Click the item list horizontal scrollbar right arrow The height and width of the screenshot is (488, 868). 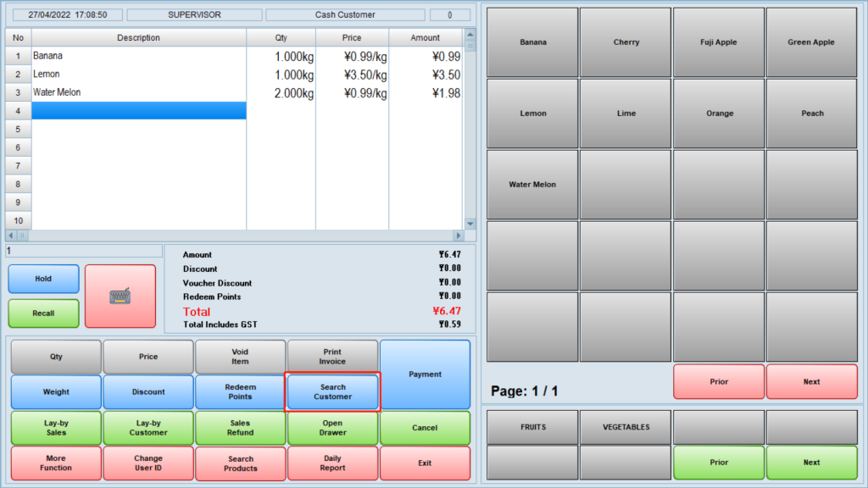tap(459, 236)
